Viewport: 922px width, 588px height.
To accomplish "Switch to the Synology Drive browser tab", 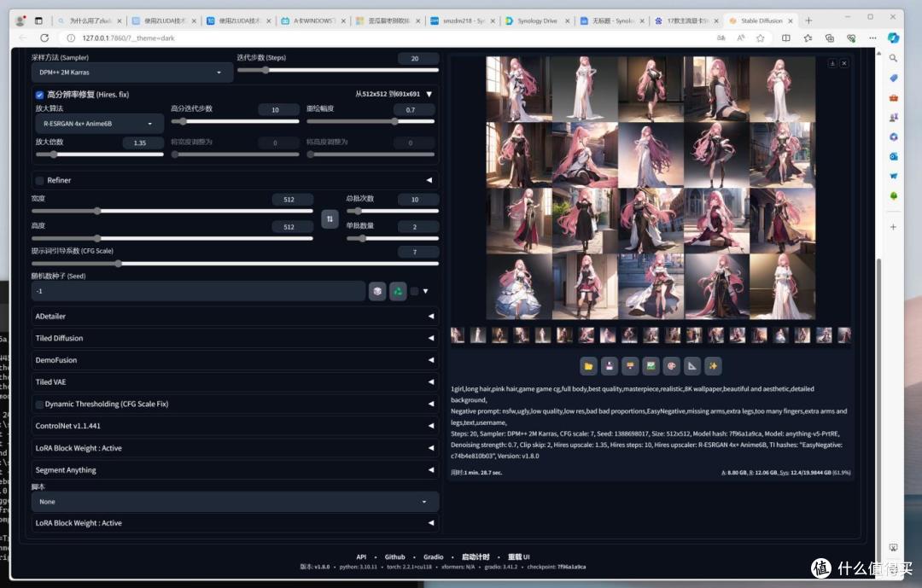I will point(537,20).
